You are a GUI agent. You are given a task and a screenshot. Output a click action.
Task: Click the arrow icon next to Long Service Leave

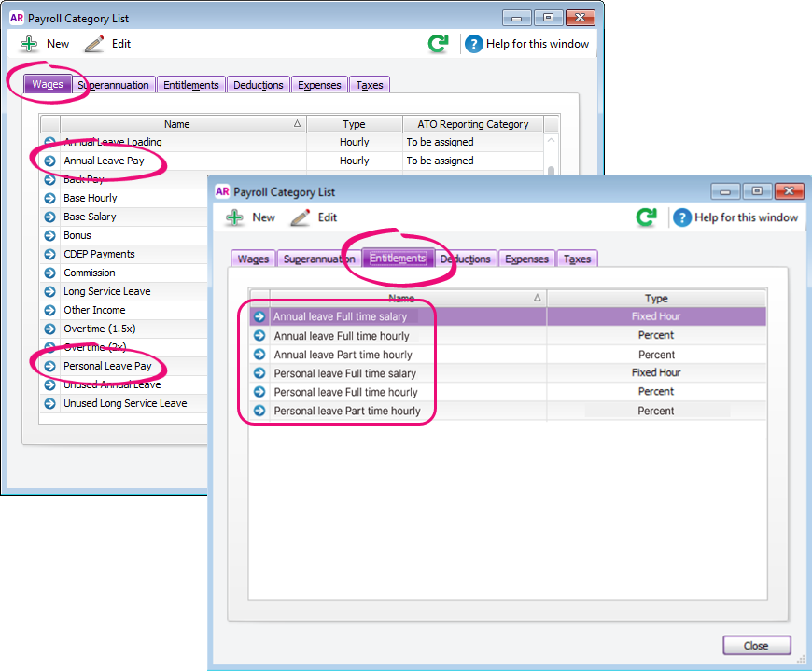coord(50,291)
